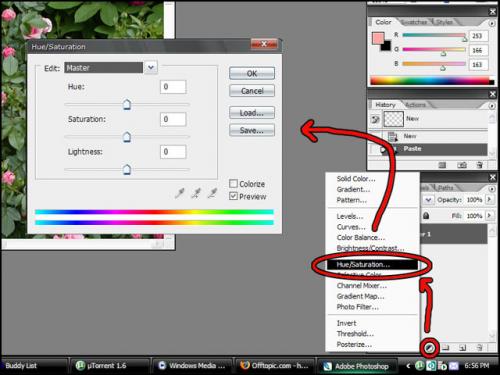Select the first eyedropper in Hue/Saturation dialog
The height and width of the screenshot is (375, 500).
pyautogui.click(x=180, y=193)
